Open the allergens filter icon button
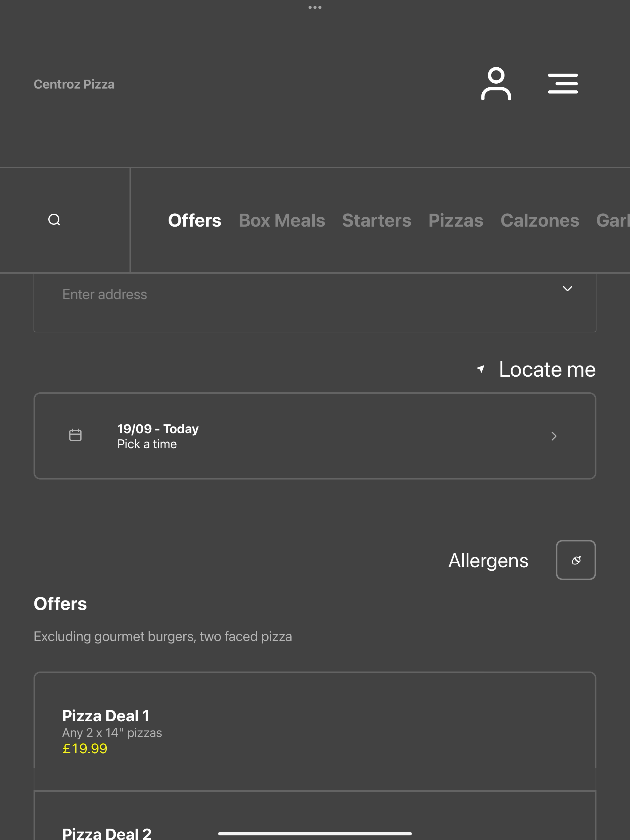Viewport: 630px width, 840px height. tap(576, 560)
